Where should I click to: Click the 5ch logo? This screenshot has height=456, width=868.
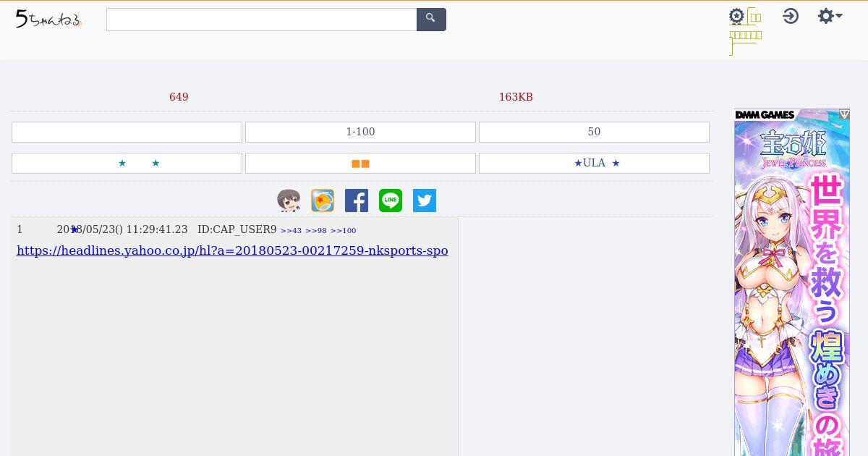(48, 20)
